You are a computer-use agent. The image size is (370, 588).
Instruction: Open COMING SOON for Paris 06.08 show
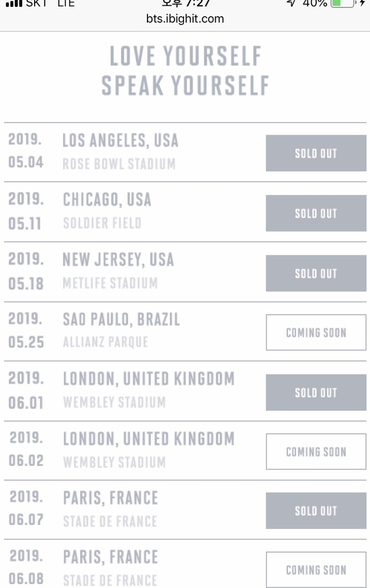316,570
